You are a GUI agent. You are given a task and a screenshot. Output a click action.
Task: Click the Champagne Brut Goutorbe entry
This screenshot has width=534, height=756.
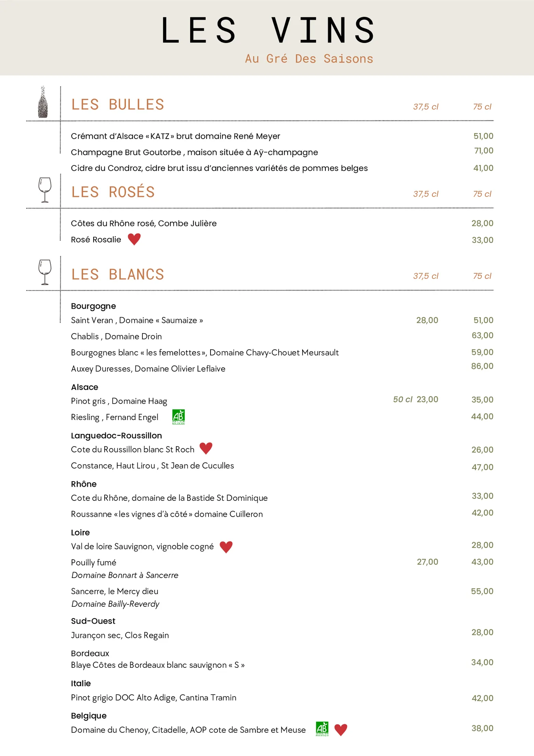pyautogui.click(x=194, y=152)
